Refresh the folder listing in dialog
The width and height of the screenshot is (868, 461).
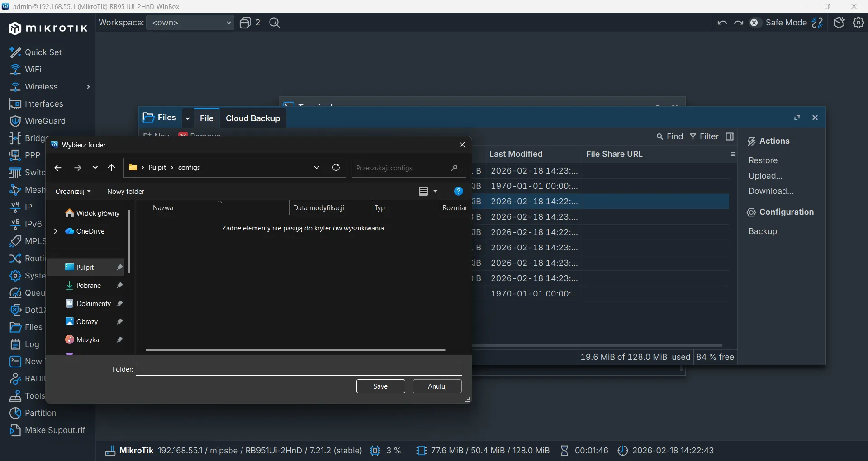[336, 168]
